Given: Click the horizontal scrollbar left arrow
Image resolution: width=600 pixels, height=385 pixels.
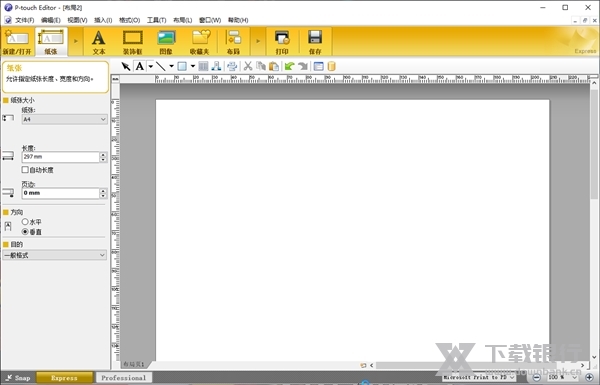Looking at the screenshot, I should (372, 365).
